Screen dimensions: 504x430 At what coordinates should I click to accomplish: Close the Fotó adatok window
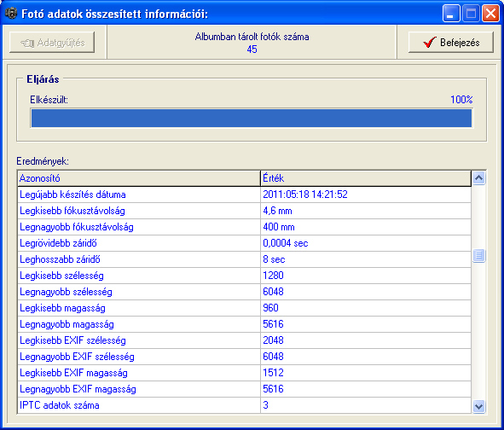pyautogui.click(x=490, y=13)
